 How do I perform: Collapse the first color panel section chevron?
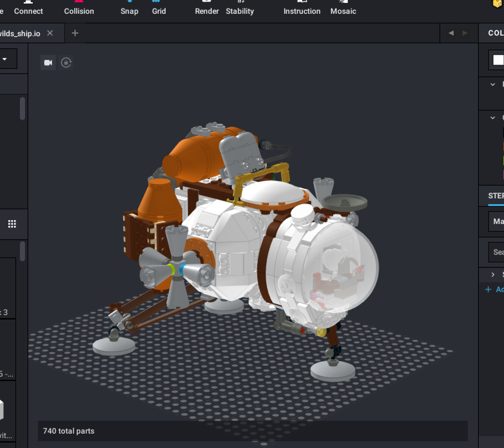[493, 85]
